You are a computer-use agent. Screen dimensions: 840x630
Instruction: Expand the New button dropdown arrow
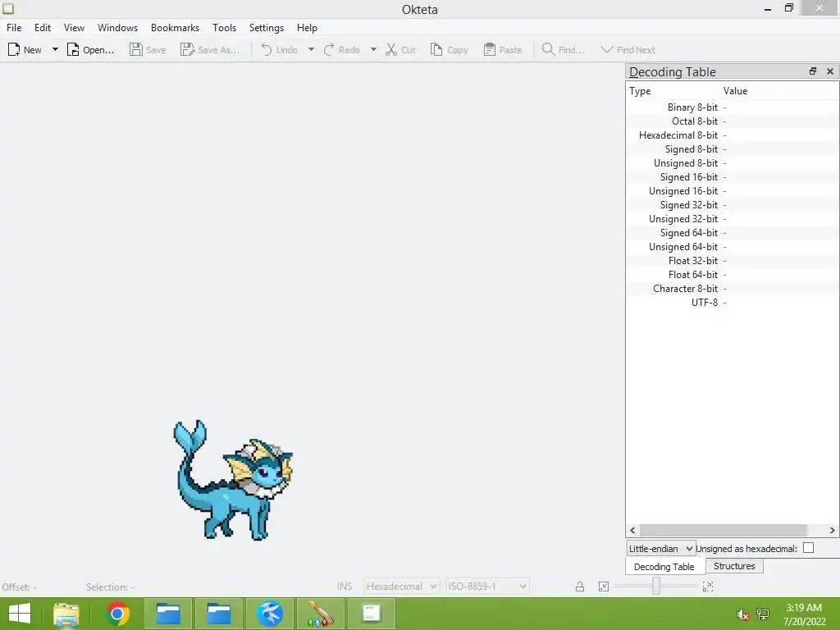[x=55, y=50]
